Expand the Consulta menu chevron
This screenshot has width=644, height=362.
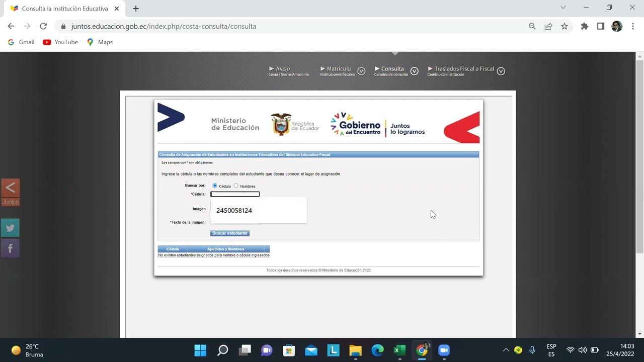[414, 71]
